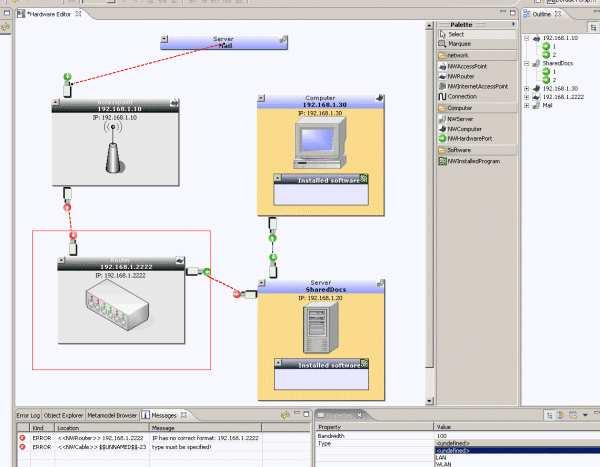Select port 1 under 192.168.1.10 in Outline
Screen dimensions: 600x467
(x=549, y=46)
